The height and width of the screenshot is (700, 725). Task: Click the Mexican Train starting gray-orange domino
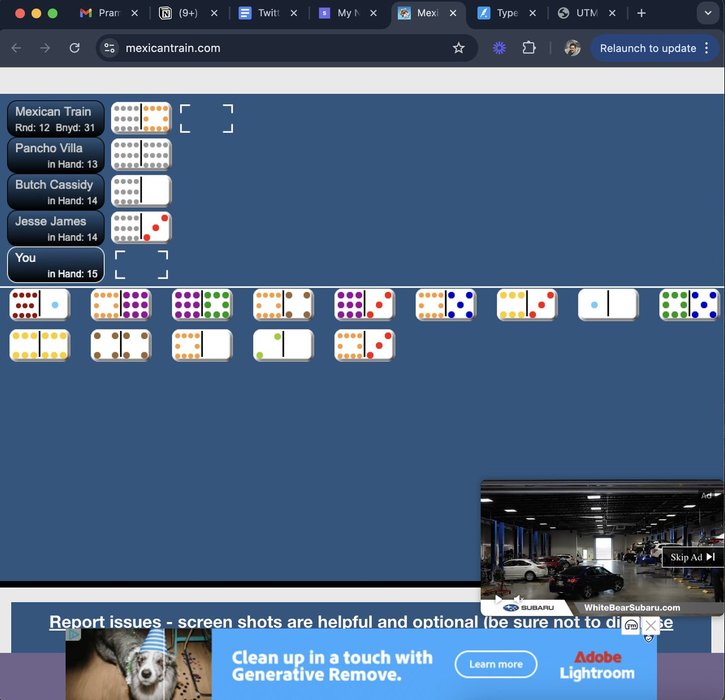[x=141, y=117]
